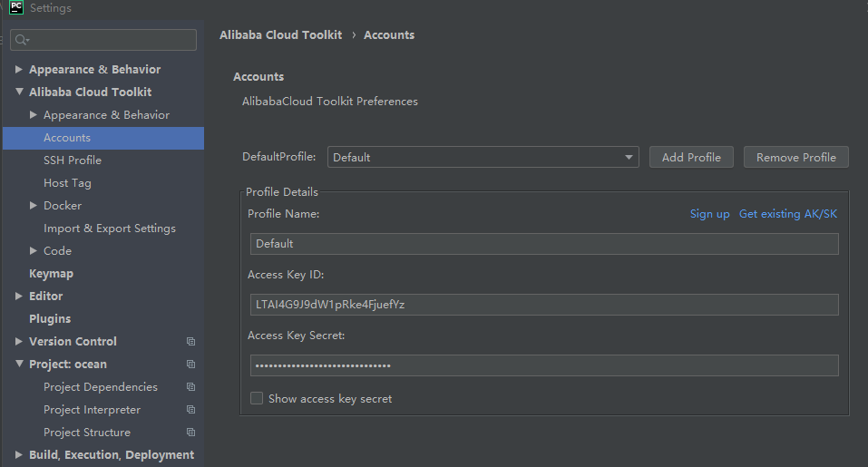Click the project-level icon next to Version Control
This screenshot has height=467, width=868.
(x=190, y=342)
